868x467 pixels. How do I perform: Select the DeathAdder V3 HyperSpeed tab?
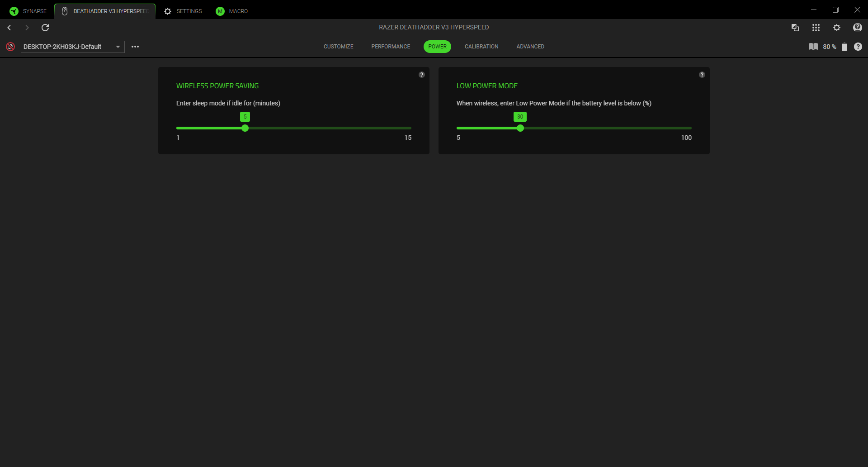[105, 11]
